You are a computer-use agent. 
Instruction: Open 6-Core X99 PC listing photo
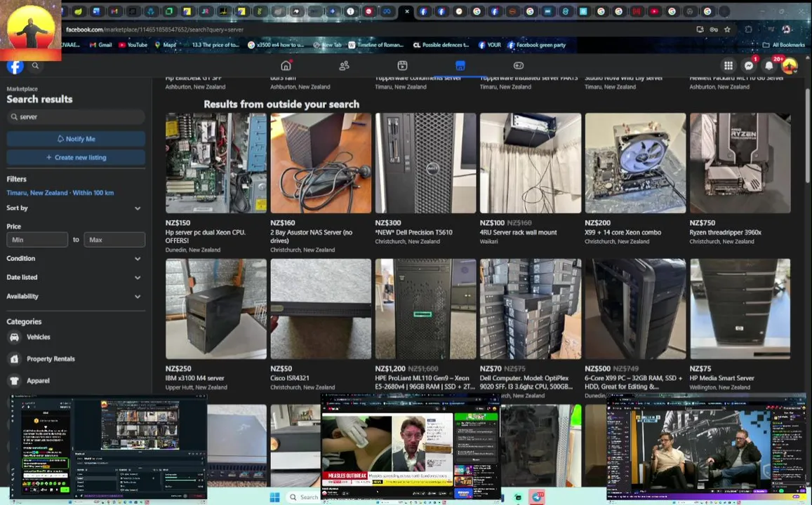[635, 309]
